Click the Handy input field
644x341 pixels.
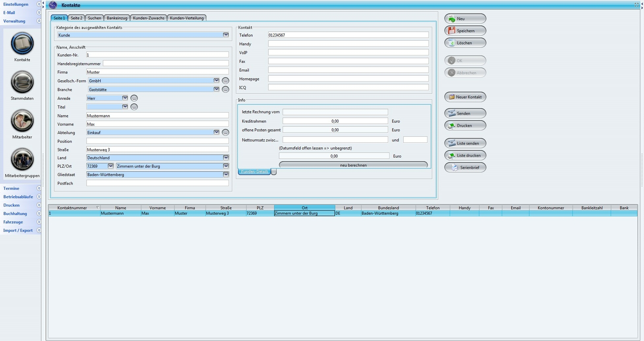pos(348,44)
